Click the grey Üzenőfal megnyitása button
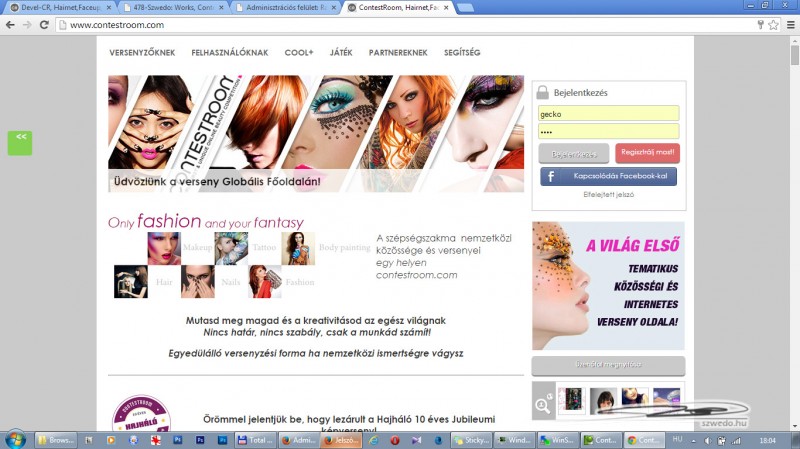The width and height of the screenshot is (800, 449). [x=608, y=365]
